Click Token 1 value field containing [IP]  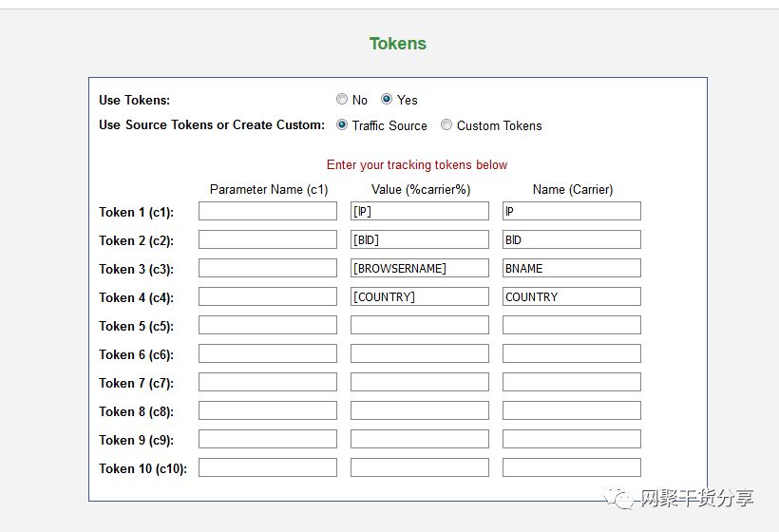pos(420,211)
